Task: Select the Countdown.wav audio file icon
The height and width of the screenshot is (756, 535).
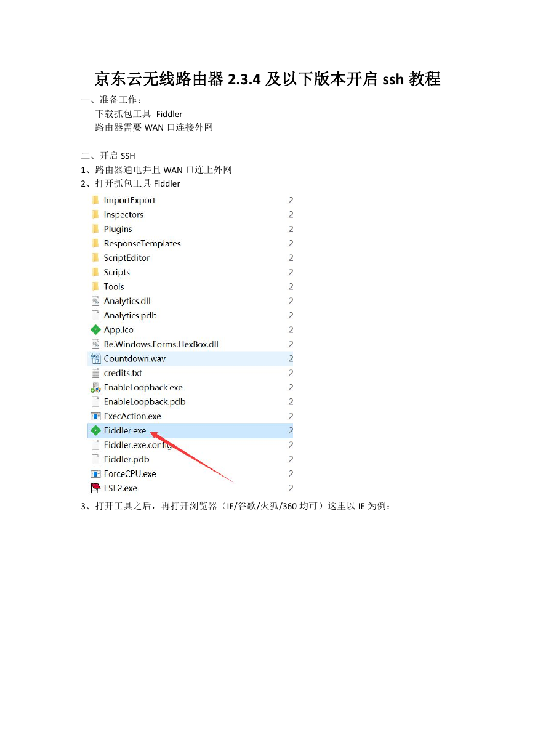Action: pyautogui.click(x=95, y=358)
